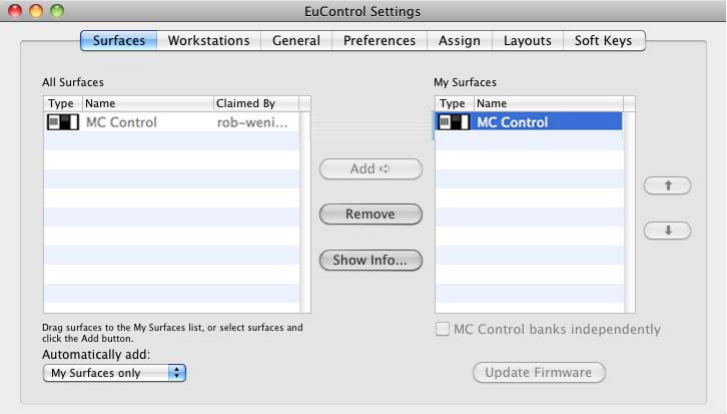Click MC Control icon in All Surfaces list
The width and height of the screenshot is (727, 414).
tap(62, 122)
